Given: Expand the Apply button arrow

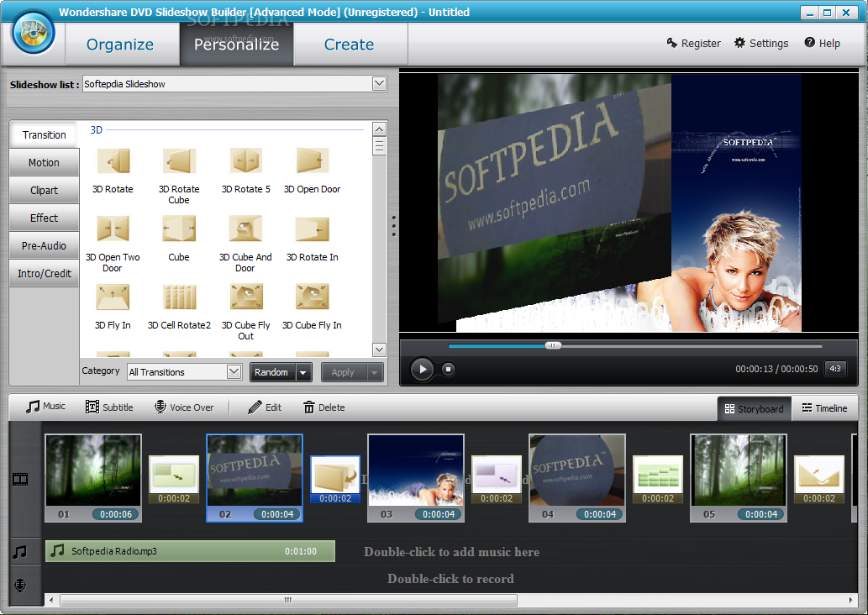Looking at the screenshot, I should point(375,372).
